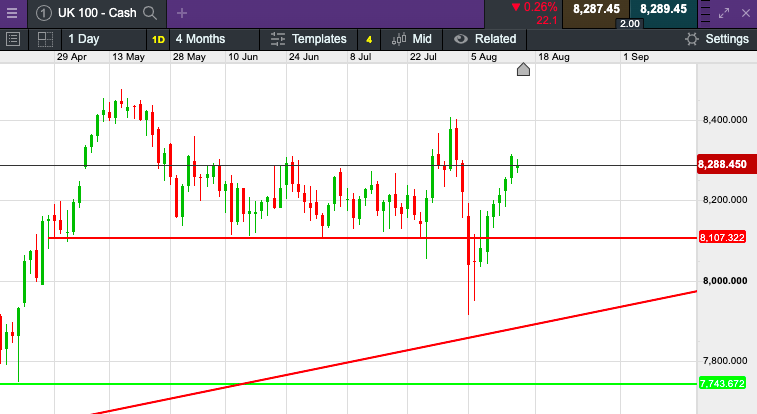Click the 8,200.000 price axis label
This screenshot has height=414, width=757.
(725, 200)
